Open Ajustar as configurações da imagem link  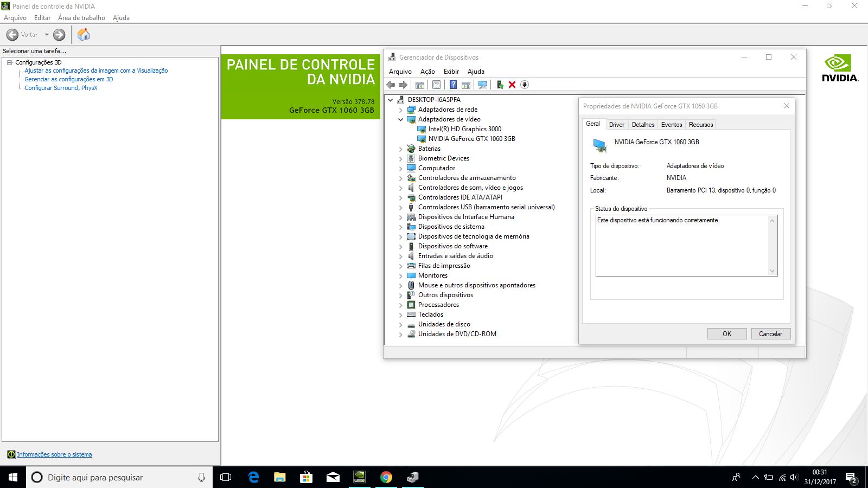coord(96,70)
